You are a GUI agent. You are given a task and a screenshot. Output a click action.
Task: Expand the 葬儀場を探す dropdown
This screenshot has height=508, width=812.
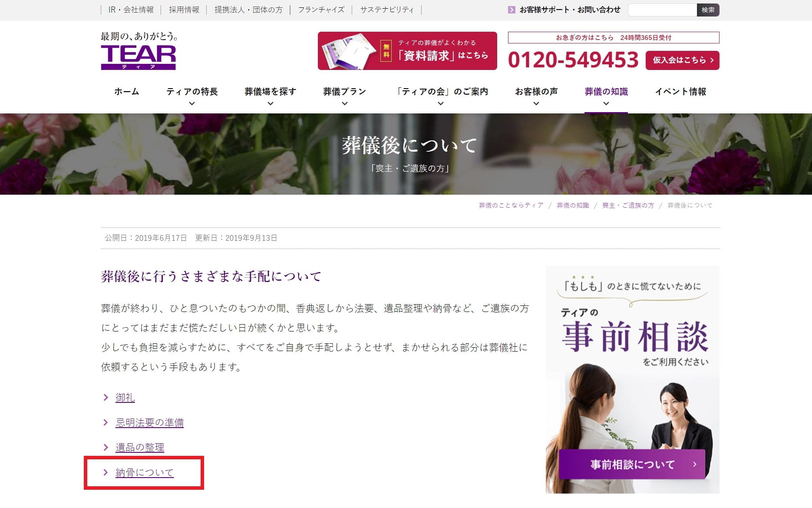pos(270,103)
